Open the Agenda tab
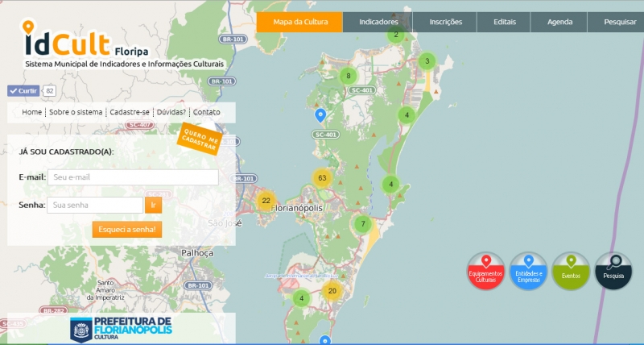The image size is (644, 345). (559, 22)
